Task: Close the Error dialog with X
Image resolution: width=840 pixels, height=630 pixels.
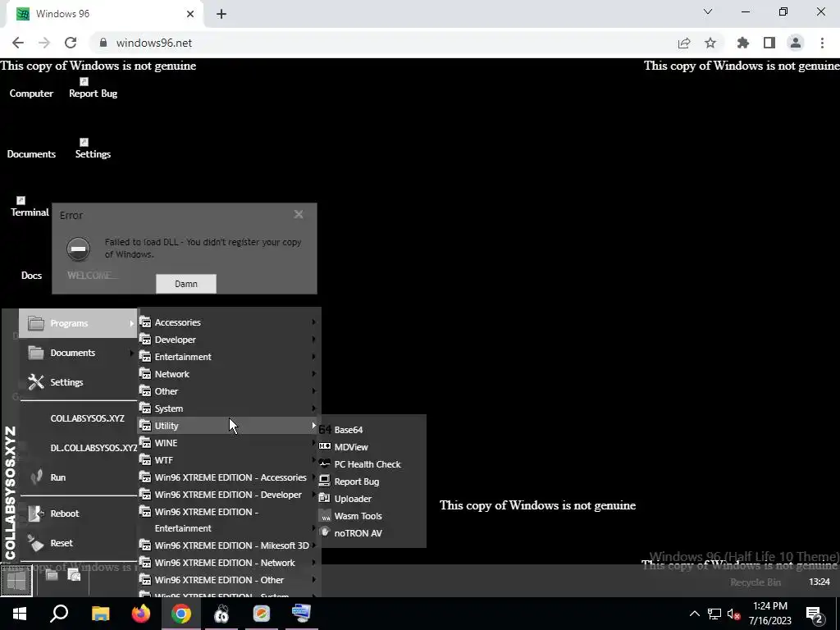Action: [299, 214]
